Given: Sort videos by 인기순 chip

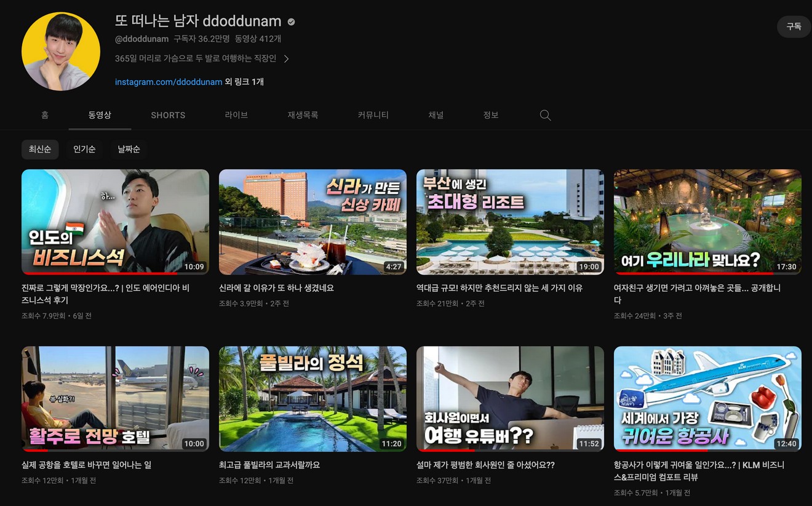Looking at the screenshot, I should pyautogui.click(x=84, y=149).
